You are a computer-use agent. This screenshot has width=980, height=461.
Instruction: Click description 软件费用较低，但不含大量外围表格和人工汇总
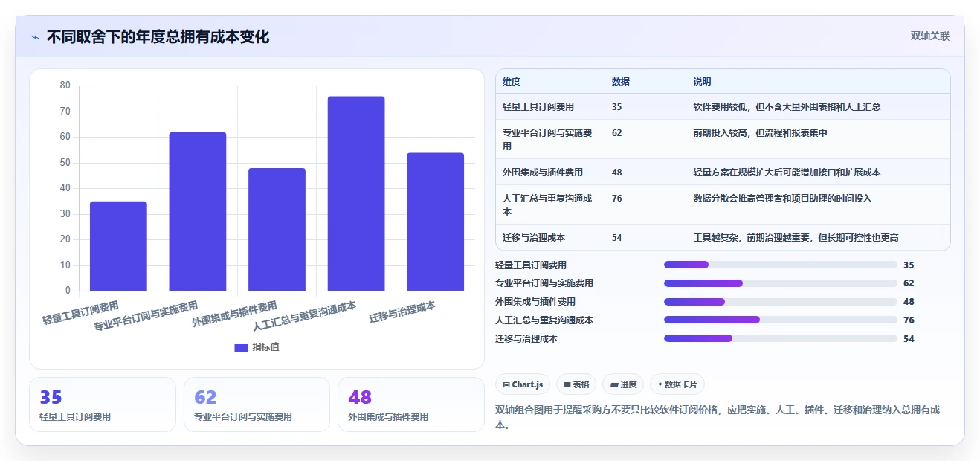pyautogui.click(x=787, y=107)
